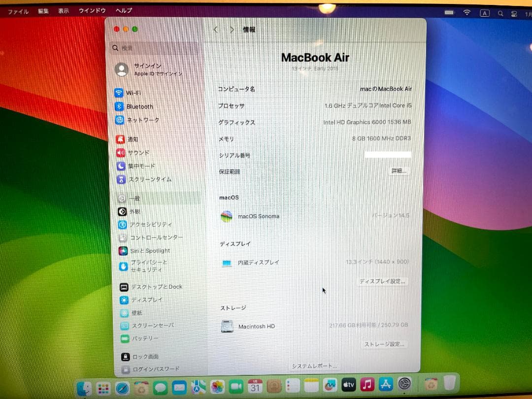
Task: Click the ストレージ設定 button
Action: pos(384,344)
